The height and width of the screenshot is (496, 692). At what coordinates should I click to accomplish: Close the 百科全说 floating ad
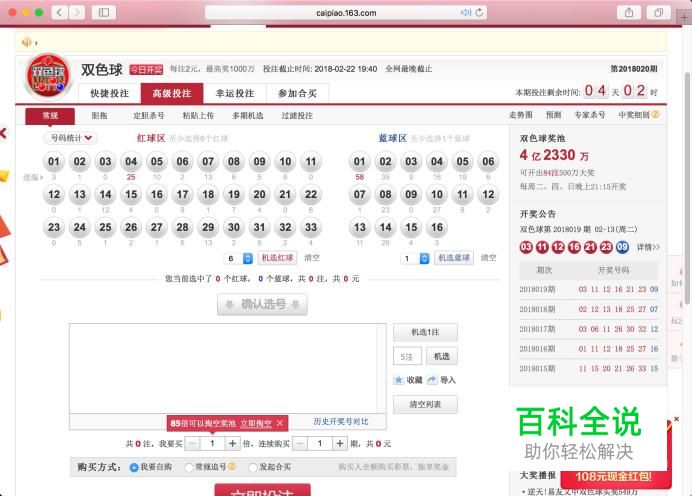[x=676, y=419]
